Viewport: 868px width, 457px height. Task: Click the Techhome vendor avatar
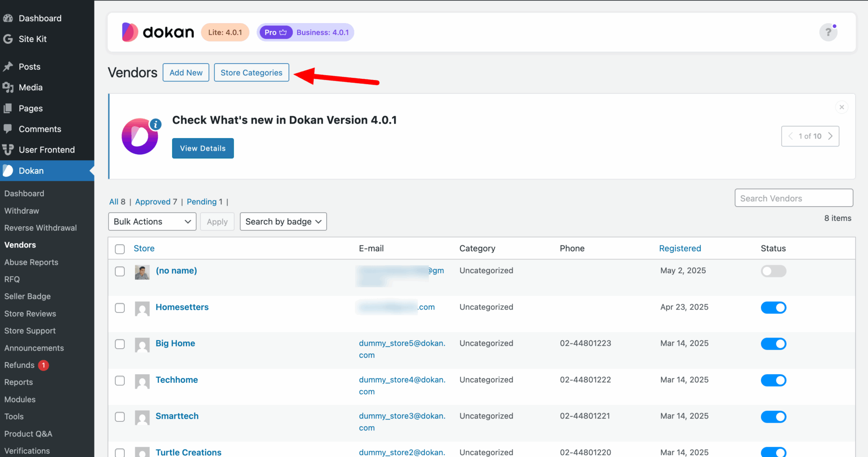click(x=142, y=382)
